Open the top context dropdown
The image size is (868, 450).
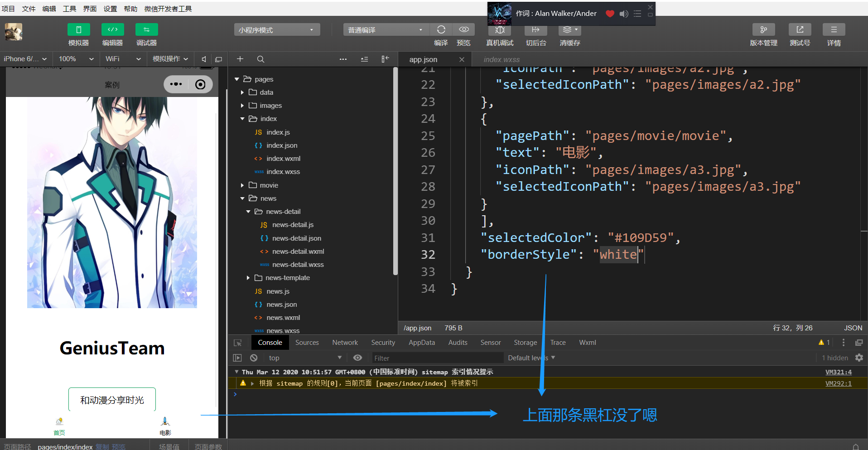click(x=305, y=358)
